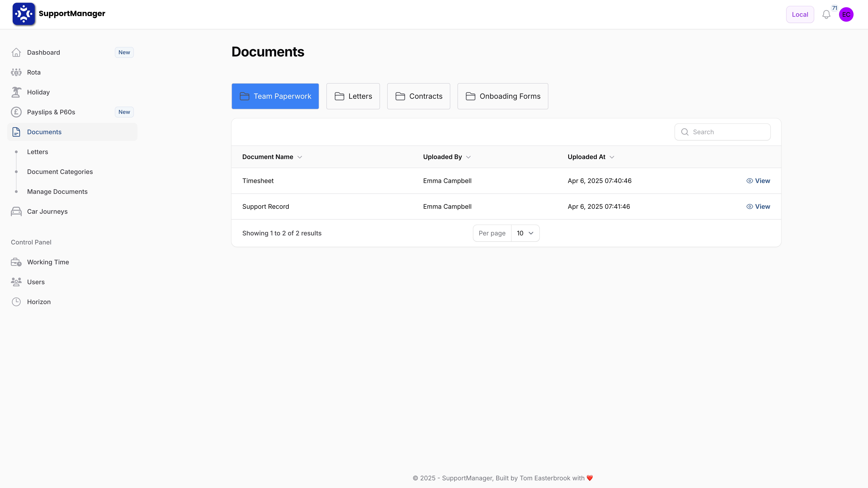Click the Working Time briefcase icon
Screen dimensions: 868x488
16,262
